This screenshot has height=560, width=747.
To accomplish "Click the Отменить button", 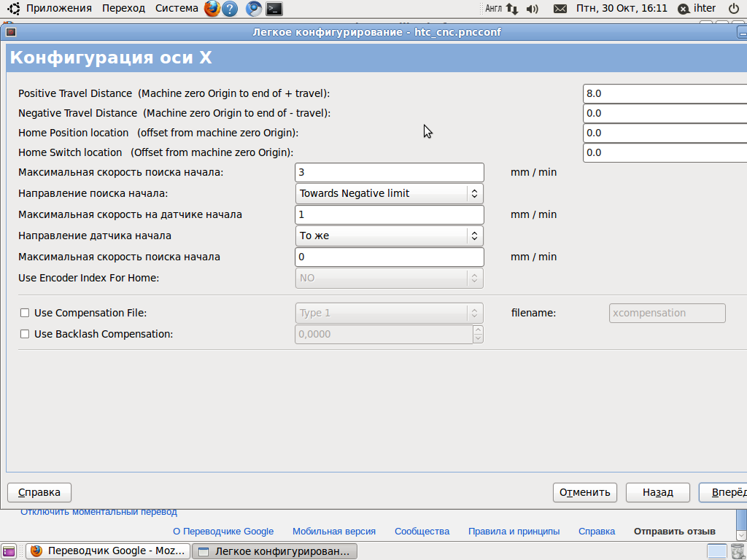I will point(584,492).
